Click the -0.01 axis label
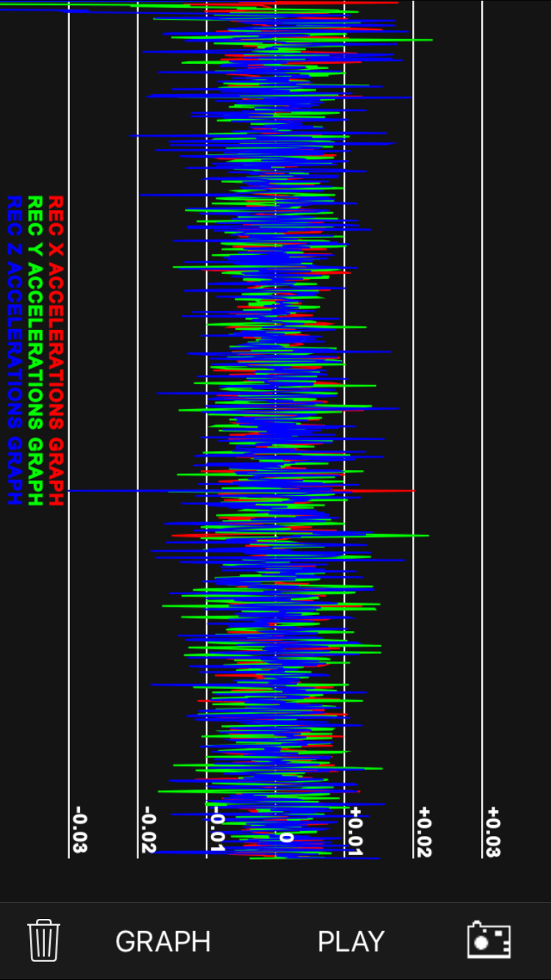This screenshot has height=980, width=551. pos(217,830)
